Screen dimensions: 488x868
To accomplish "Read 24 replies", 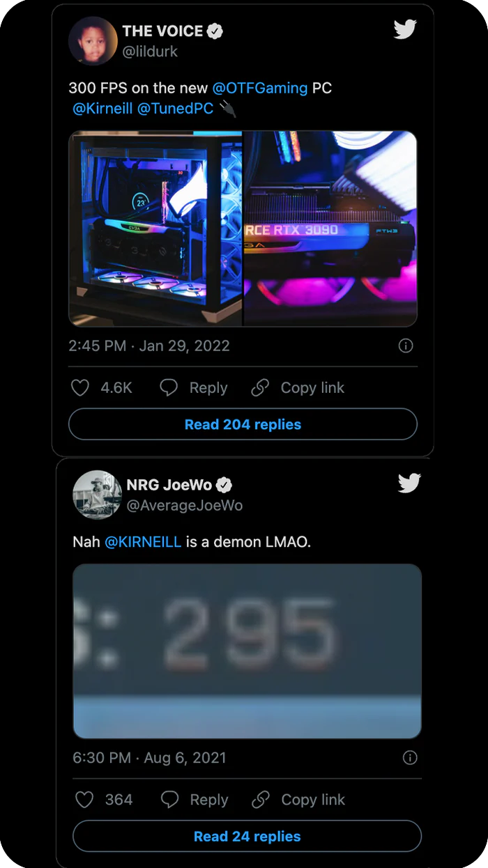I will point(247,836).
